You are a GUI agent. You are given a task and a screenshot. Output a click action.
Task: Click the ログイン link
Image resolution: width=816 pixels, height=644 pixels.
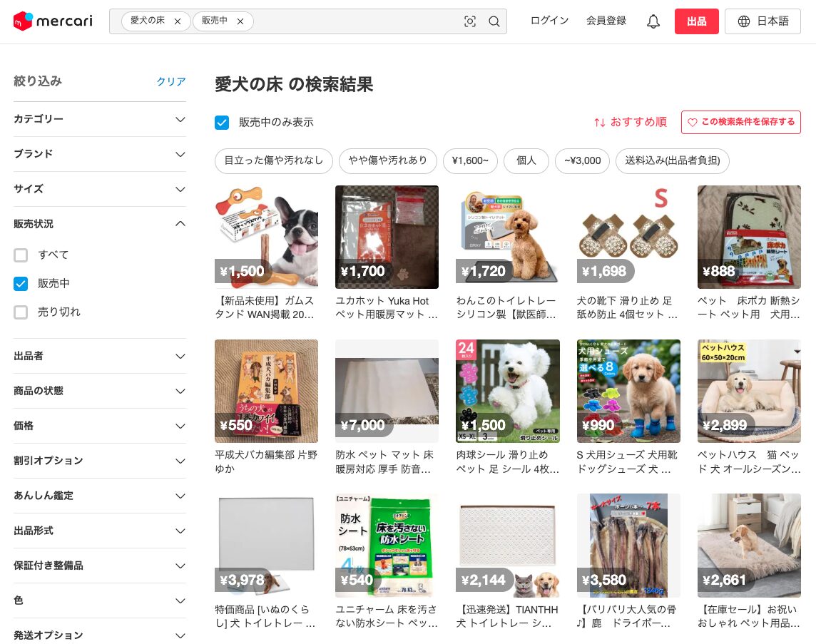point(549,21)
